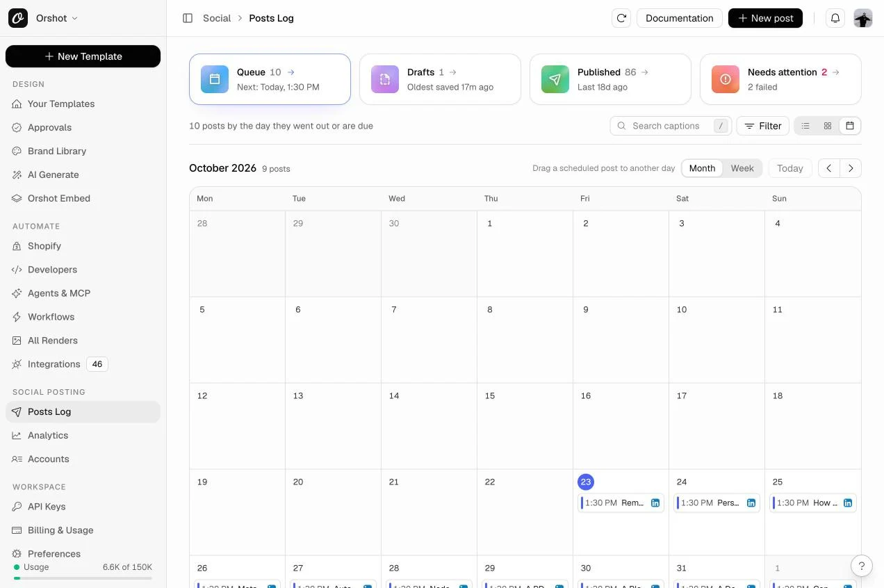Click the October 2026 heading
Image resolution: width=884 pixels, height=588 pixels.
click(222, 168)
